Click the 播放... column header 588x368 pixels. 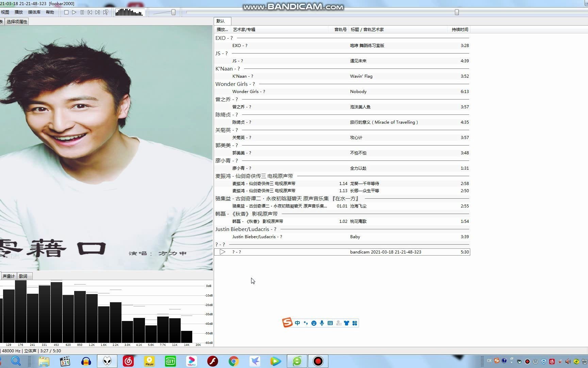(x=223, y=30)
